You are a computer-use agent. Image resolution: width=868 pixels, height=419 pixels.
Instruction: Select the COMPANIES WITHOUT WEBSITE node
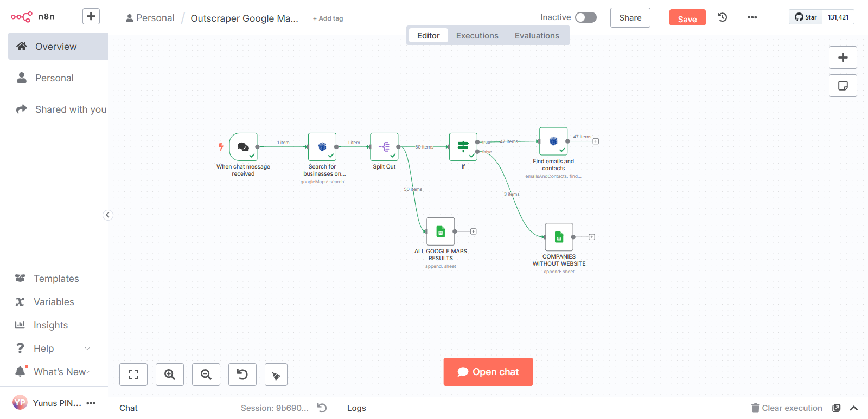pyautogui.click(x=559, y=237)
